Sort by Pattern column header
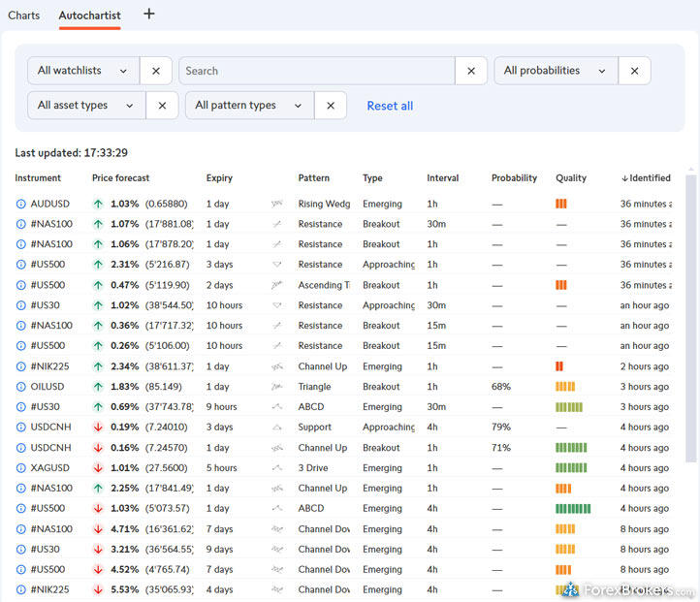 click(314, 178)
